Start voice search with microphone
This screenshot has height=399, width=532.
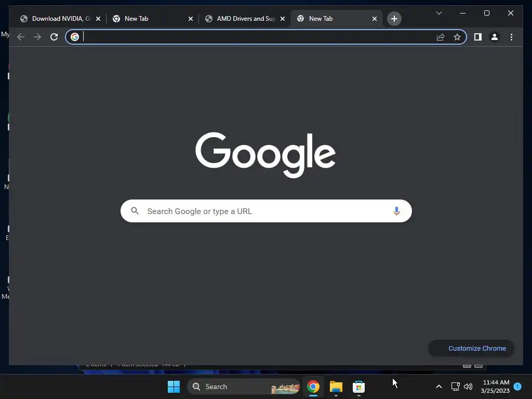coord(396,211)
